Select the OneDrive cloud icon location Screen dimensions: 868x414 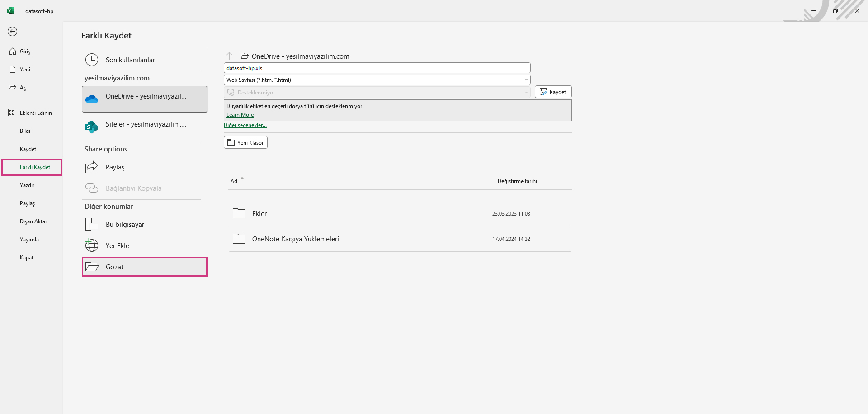tap(92, 99)
